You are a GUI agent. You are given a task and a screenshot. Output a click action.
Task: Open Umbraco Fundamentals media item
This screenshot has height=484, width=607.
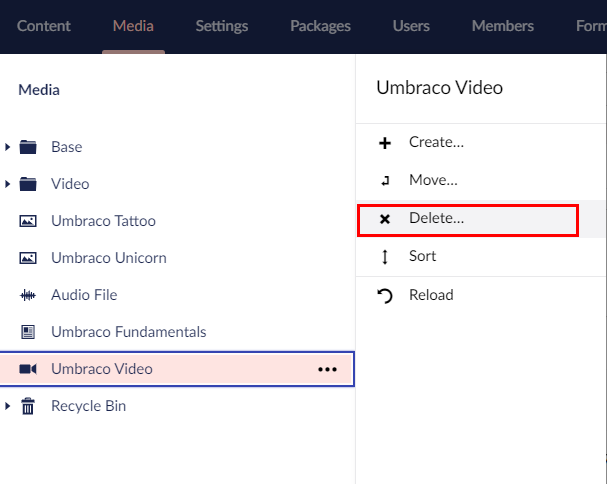click(129, 332)
